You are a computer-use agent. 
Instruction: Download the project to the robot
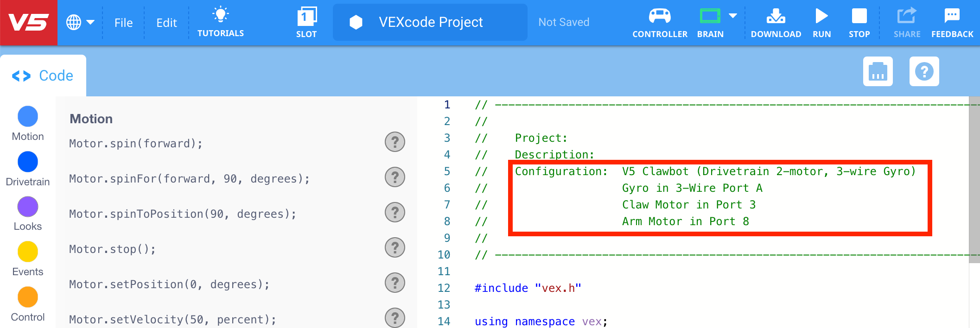(x=776, y=22)
